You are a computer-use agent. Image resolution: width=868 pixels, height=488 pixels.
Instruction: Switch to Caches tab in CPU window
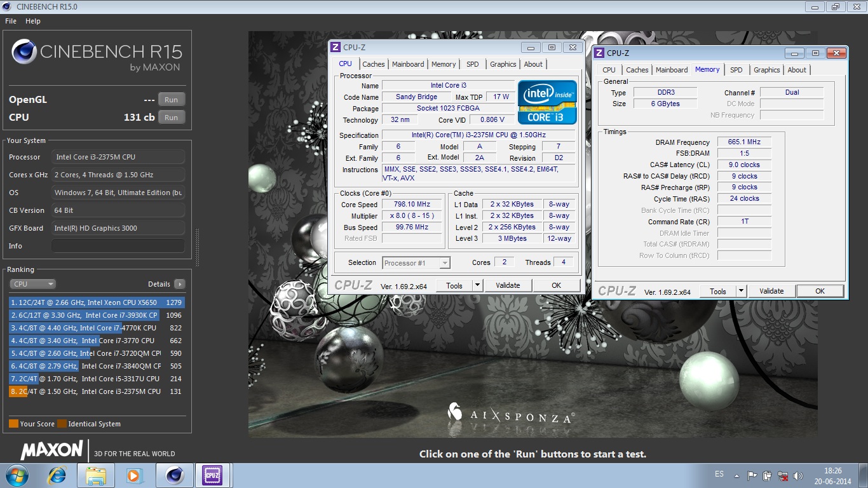[x=374, y=64]
